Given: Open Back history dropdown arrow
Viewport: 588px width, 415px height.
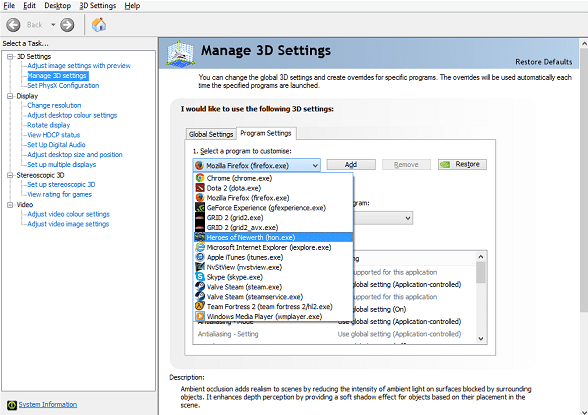Looking at the screenshot, I should (x=53, y=25).
